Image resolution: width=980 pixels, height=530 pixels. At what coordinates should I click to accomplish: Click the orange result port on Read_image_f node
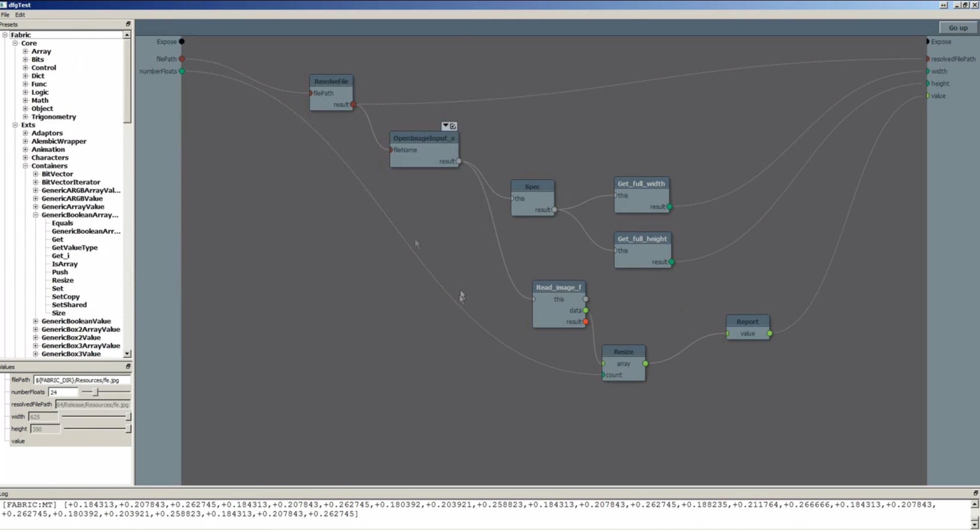coord(585,321)
